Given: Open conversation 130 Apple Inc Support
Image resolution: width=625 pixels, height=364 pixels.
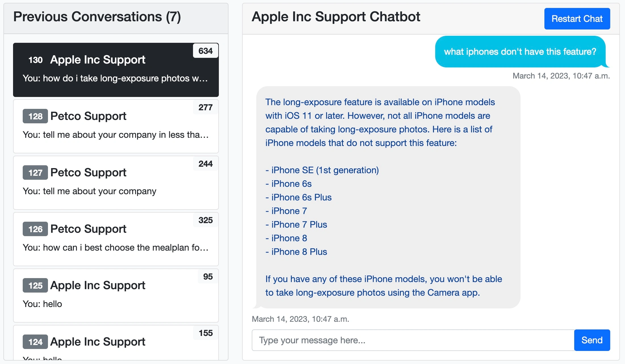Looking at the screenshot, I should point(116,70).
